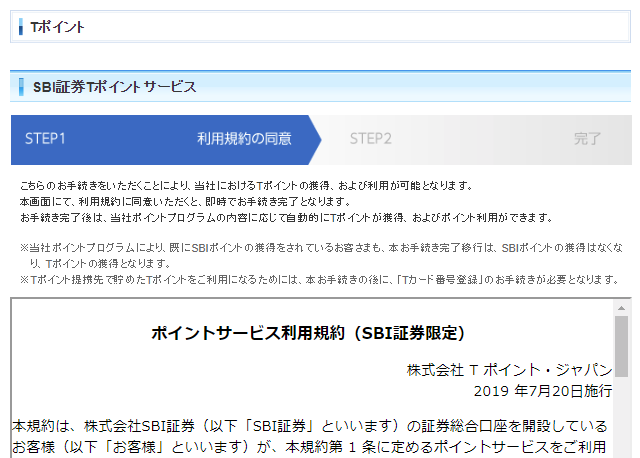Select the STEP1 利用規約の同意 step
Image resolution: width=640 pixels, height=458 pixels.
[166, 140]
